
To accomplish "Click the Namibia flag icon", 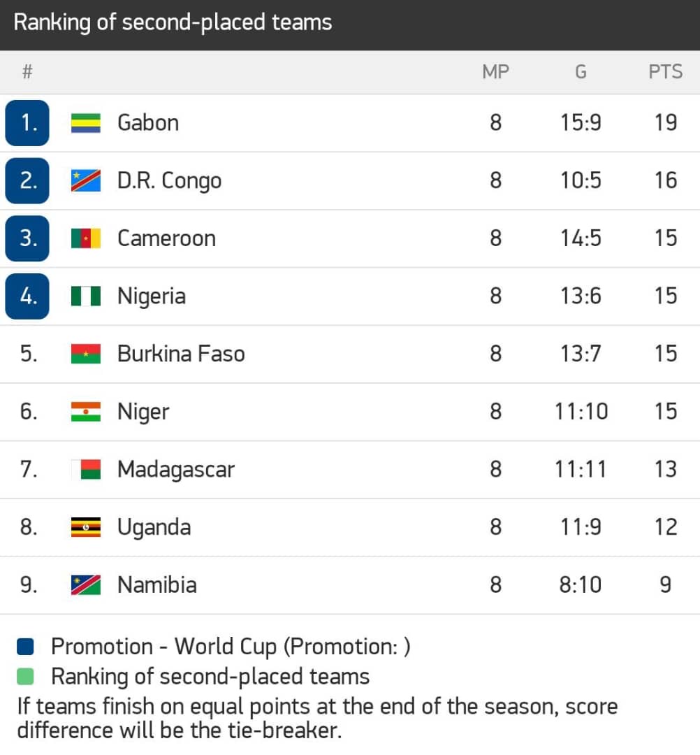I will click(x=86, y=584).
